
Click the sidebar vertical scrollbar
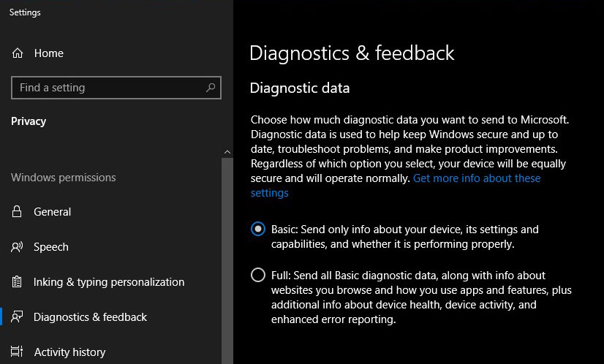pos(227,261)
